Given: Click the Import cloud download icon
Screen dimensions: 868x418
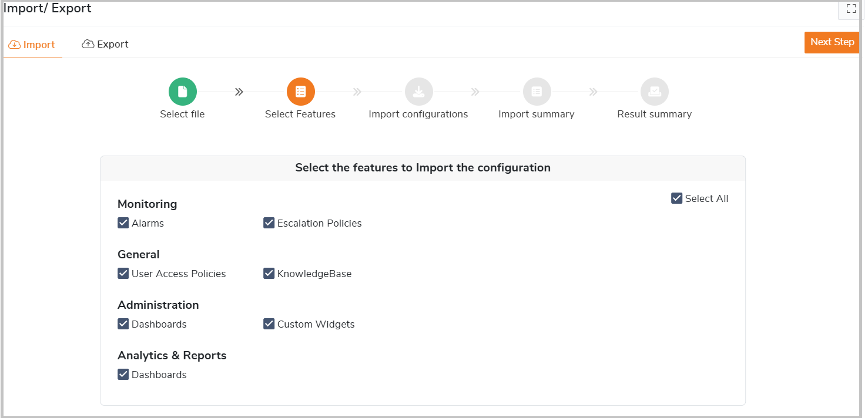Looking at the screenshot, I should pos(15,45).
